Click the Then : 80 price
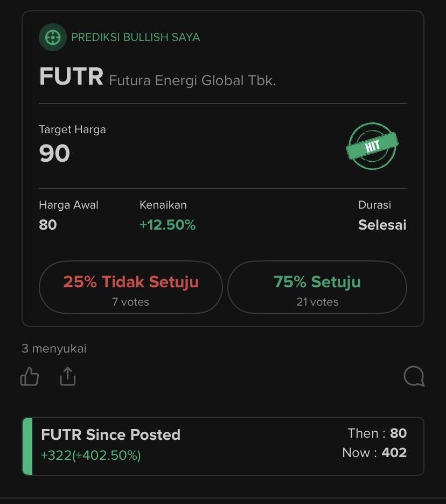This screenshot has height=504, width=446. (377, 433)
